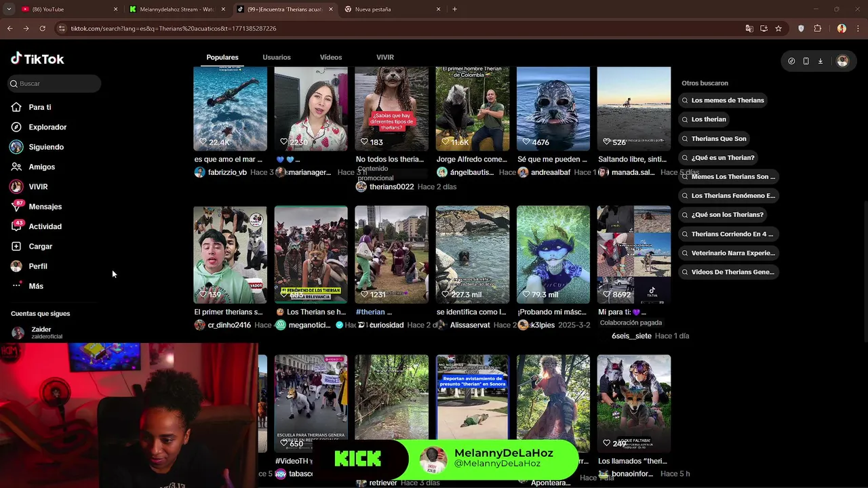Open the blue mask video with 79.3 mil likes

tap(553, 254)
